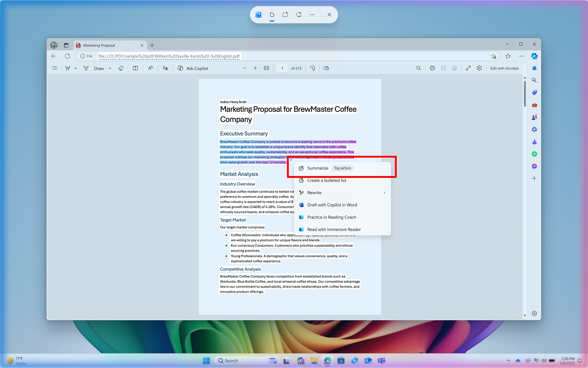
Task: Start Read aloud
Action: 150,68
